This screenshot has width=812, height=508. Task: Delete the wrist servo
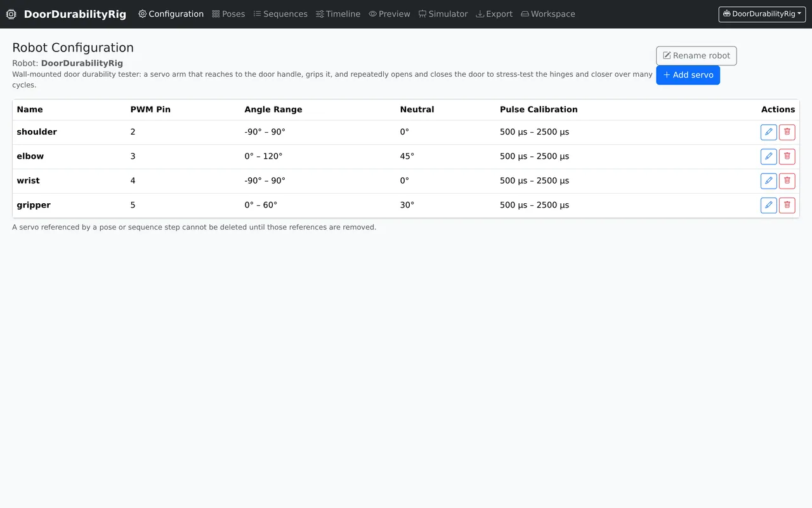pyautogui.click(x=787, y=181)
